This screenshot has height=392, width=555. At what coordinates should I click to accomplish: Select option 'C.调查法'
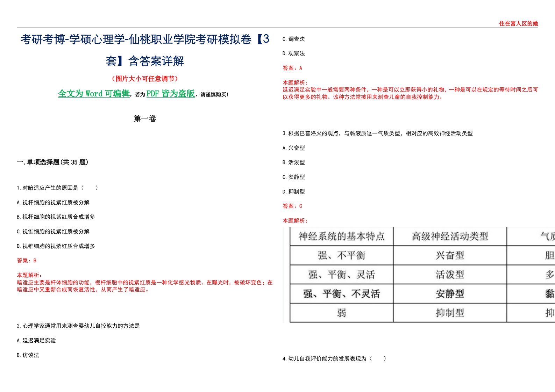pyautogui.click(x=294, y=39)
